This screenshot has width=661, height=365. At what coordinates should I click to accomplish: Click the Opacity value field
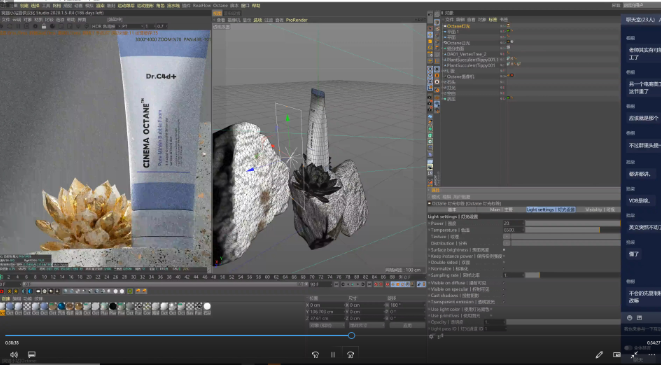(x=494, y=322)
